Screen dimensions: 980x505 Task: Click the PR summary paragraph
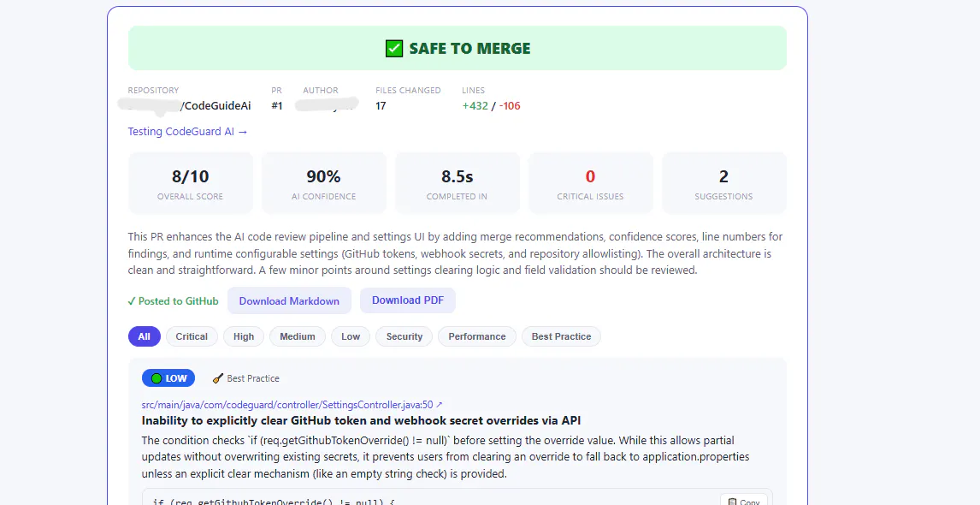click(x=456, y=253)
